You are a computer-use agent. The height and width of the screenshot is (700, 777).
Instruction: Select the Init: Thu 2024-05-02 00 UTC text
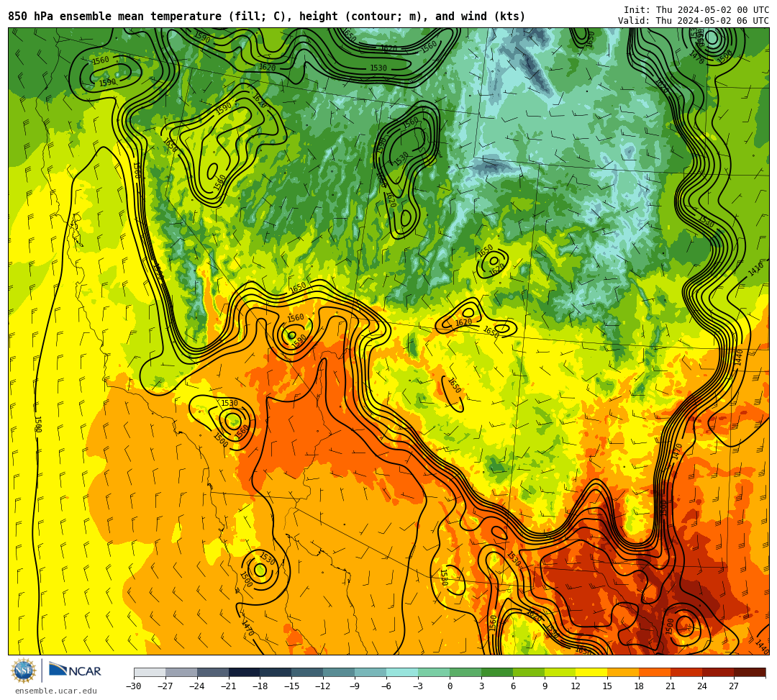point(696,10)
